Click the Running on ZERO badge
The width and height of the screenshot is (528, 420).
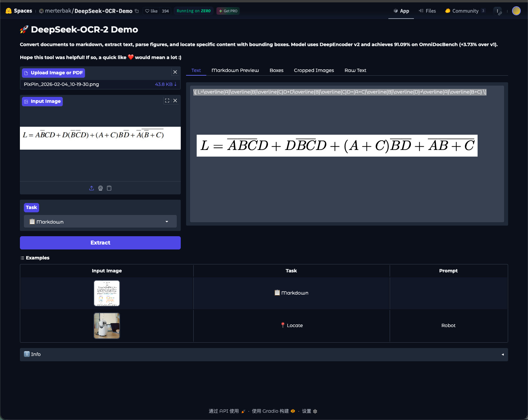point(194,11)
